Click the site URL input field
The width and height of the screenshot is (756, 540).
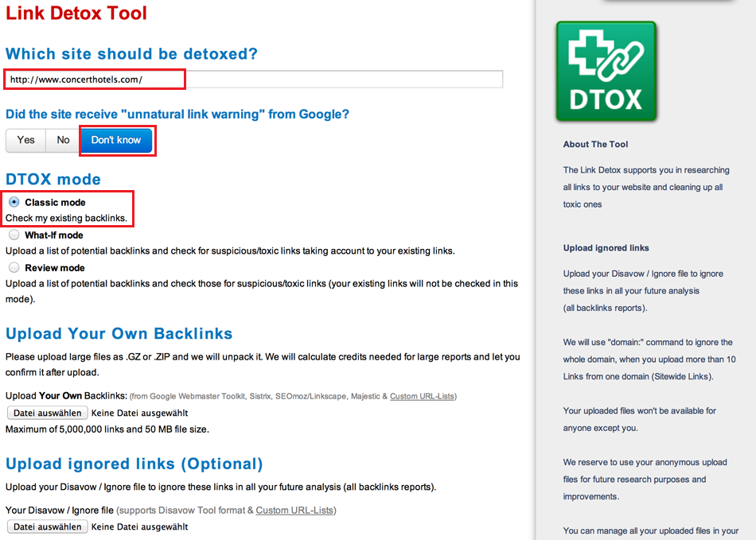pos(254,80)
